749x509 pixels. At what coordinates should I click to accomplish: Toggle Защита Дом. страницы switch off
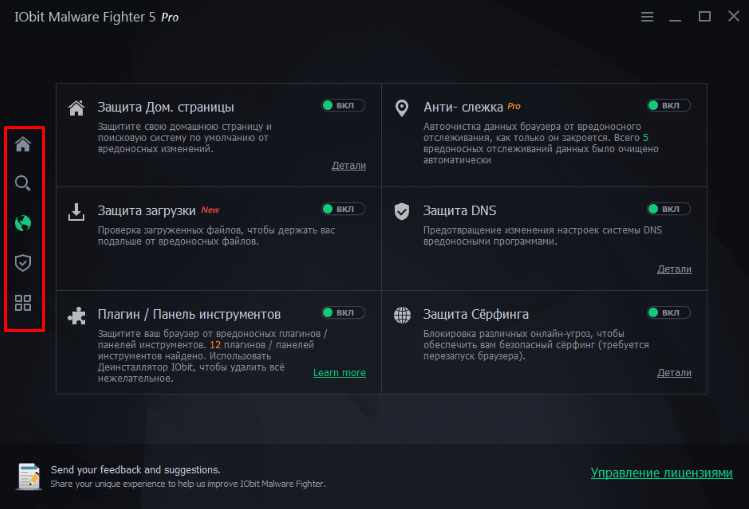tap(343, 105)
